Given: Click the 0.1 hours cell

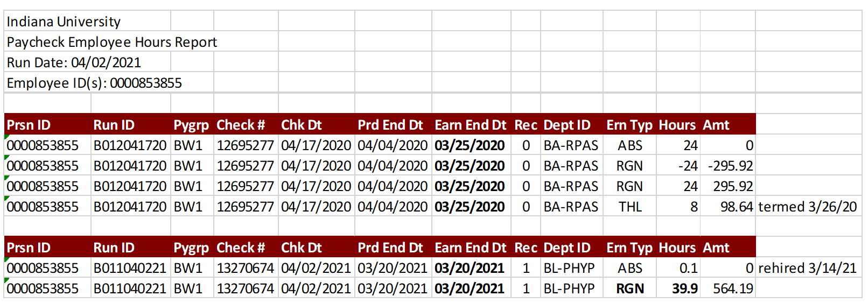Looking at the screenshot, I should point(678,268).
